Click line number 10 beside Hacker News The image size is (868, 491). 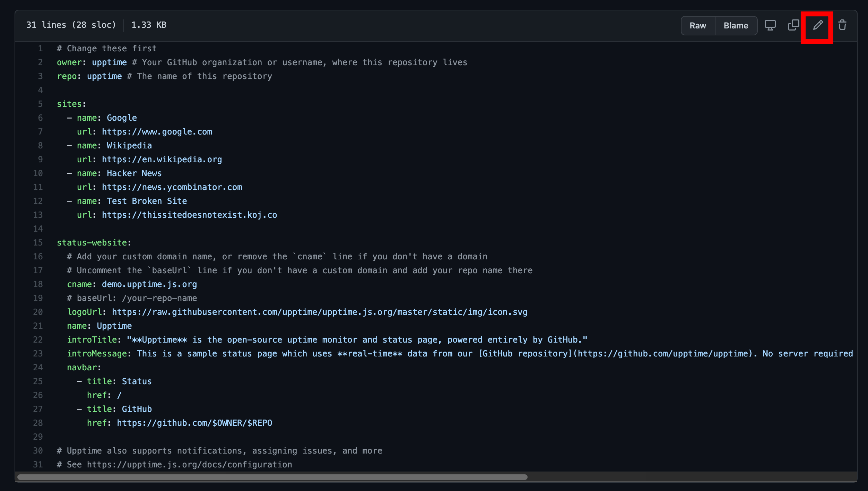[x=38, y=173]
